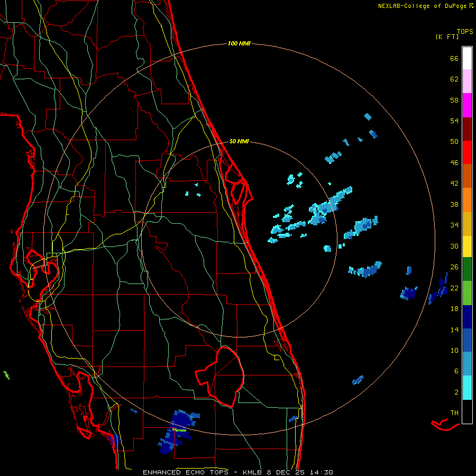476x476 pixels.
Task: Click the light pink 62 kft legend swatch
Action: pyautogui.click(x=467, y=81)
